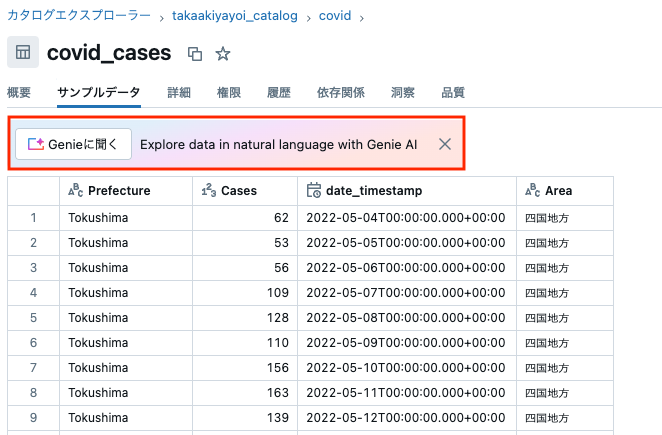Select timestamp cell 2022-05-05T00:00:00.000+00:00
Viewport: 662px width, 435px height.
407,243
